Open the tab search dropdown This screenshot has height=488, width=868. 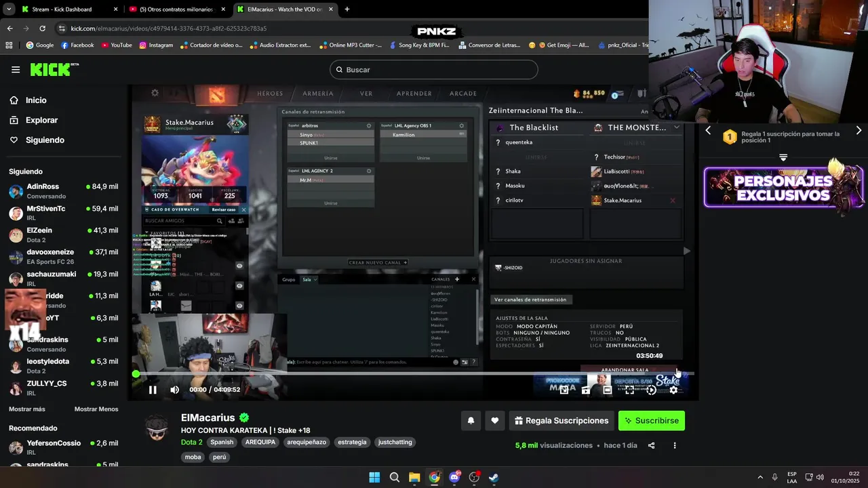[9, 9]
